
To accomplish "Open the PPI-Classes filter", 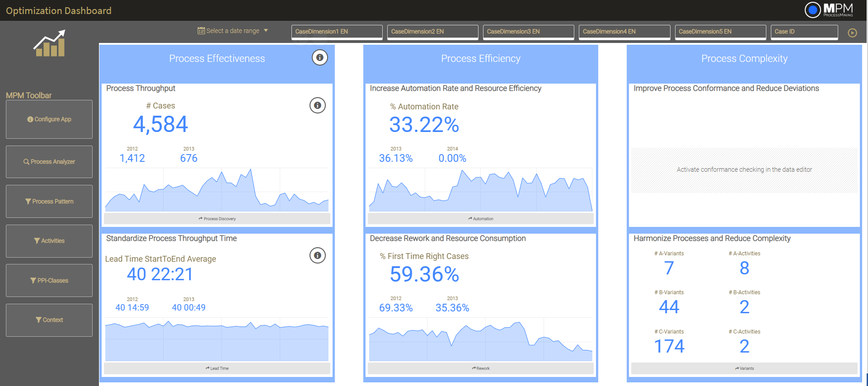I will [x=49, y=281].
